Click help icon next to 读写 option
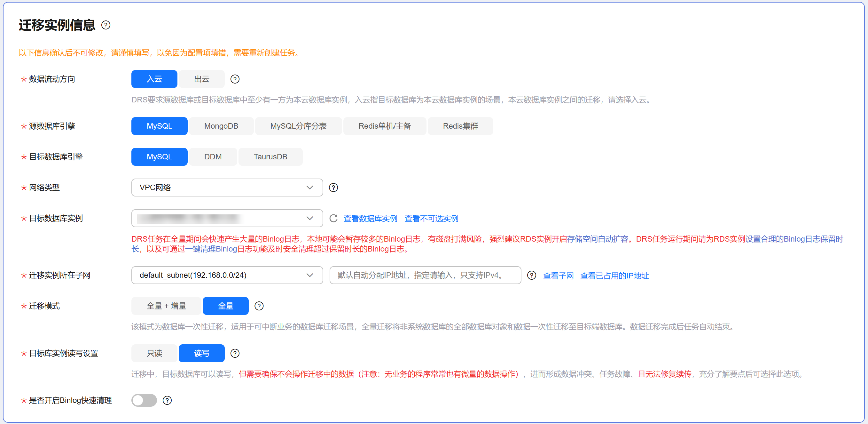 pos(235,353)
